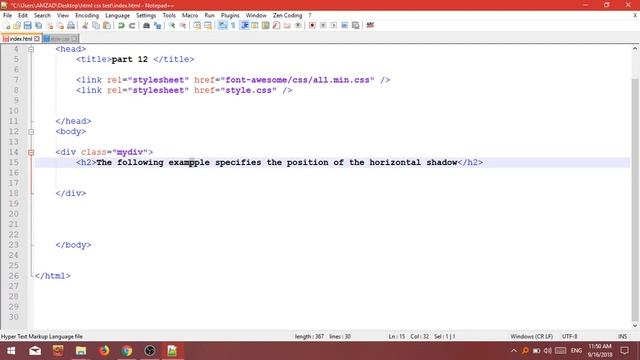Click the Redo arrow icon

pos(132,25)
